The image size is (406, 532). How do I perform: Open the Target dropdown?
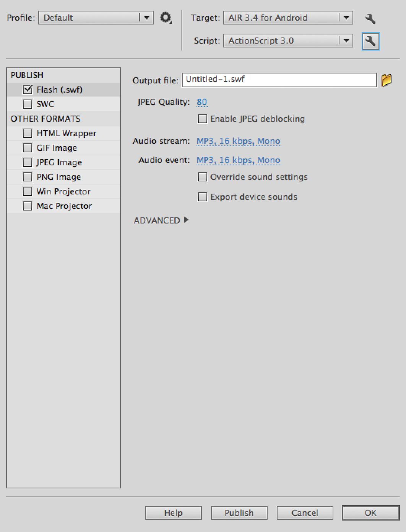288,18
